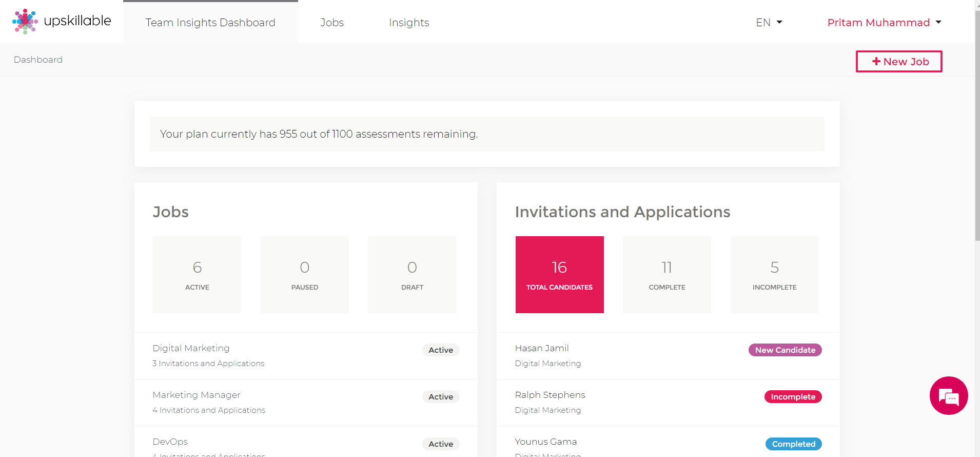Open the Marketing Manager job
Image resolution: width=980 pixels, height=457 pixels.
[197, 395]
